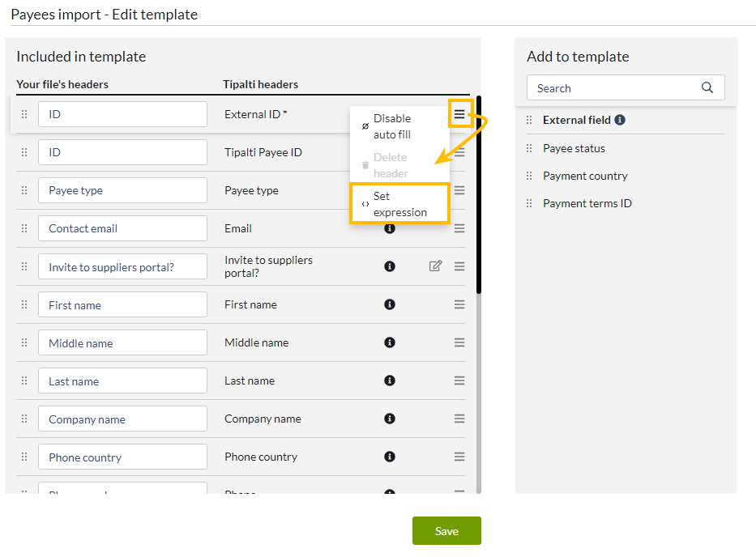Grab drag handle of Payment country item
The height and width of the screenshot is (557, 756).
tap(529, 176)
